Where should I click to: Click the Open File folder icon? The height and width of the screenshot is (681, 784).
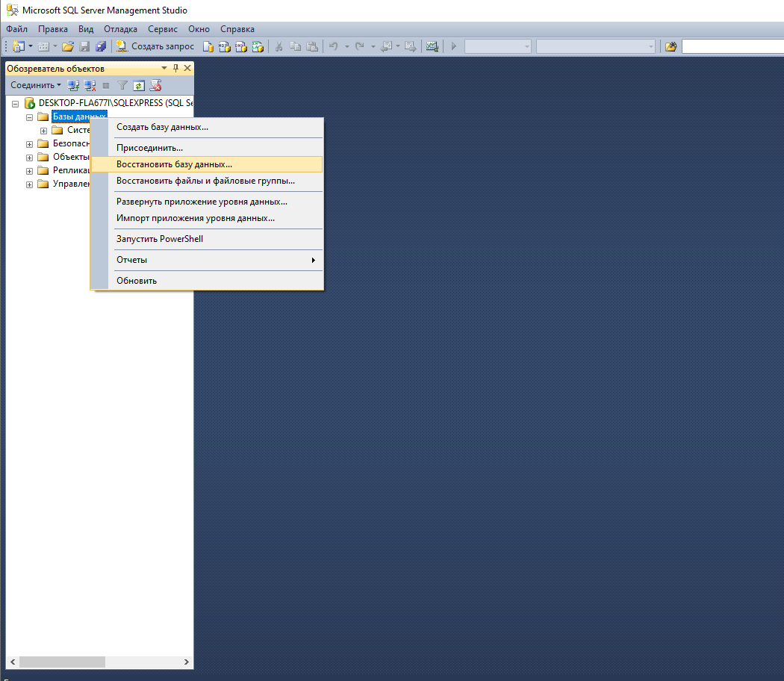[68, 46]
